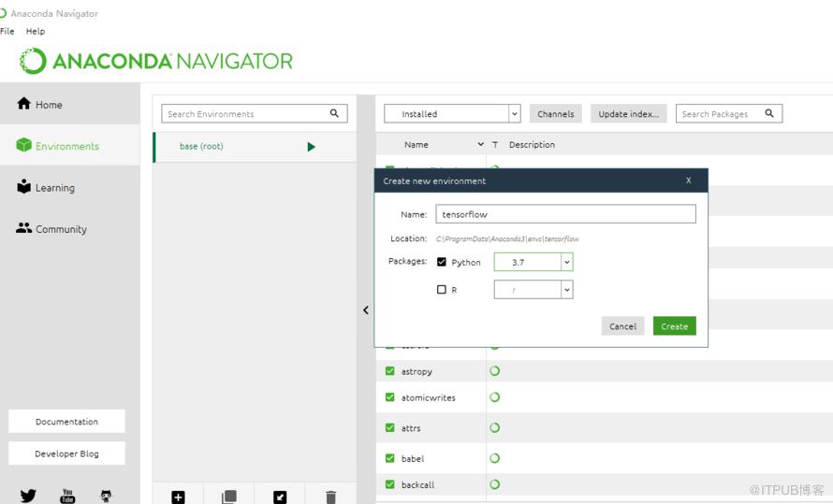Click the babel package type circle icon
The image size is (833, 504).
(494, 458)
